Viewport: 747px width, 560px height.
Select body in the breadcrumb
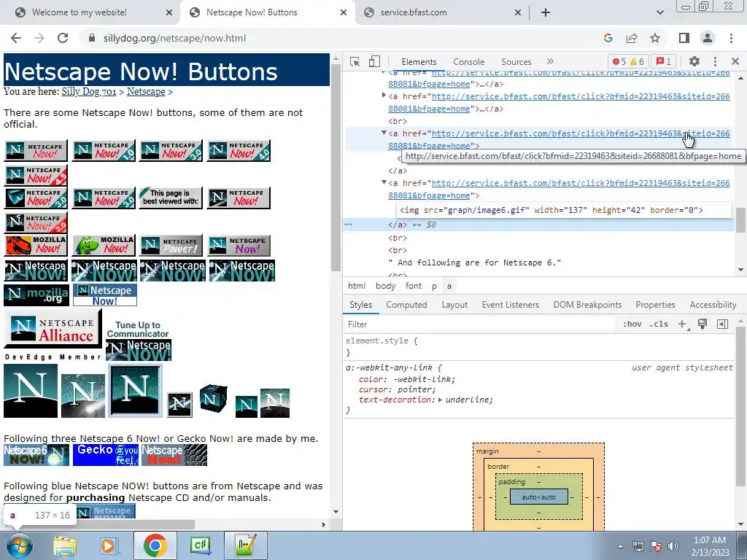click(x=385, y=286)
